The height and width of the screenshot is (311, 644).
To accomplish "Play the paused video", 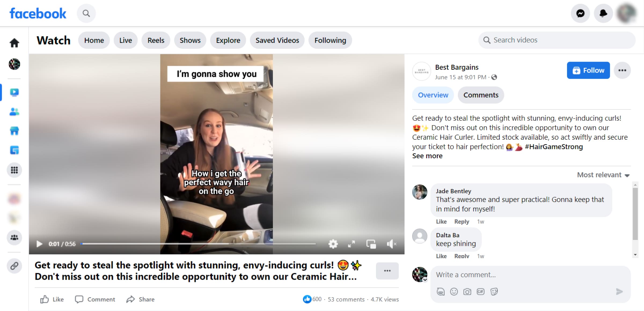I will point(39,244).
